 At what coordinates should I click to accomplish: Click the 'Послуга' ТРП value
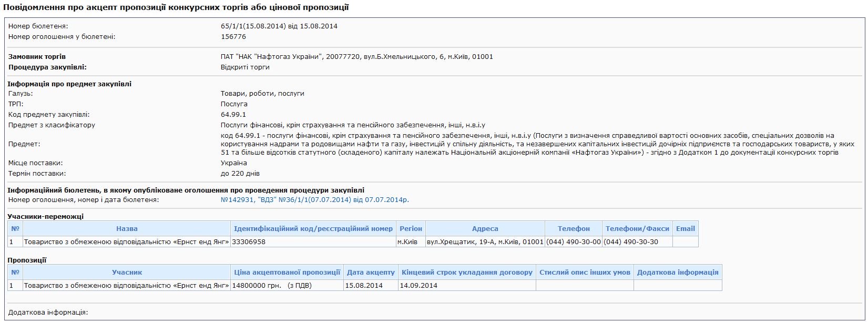(x=234, y=104)
